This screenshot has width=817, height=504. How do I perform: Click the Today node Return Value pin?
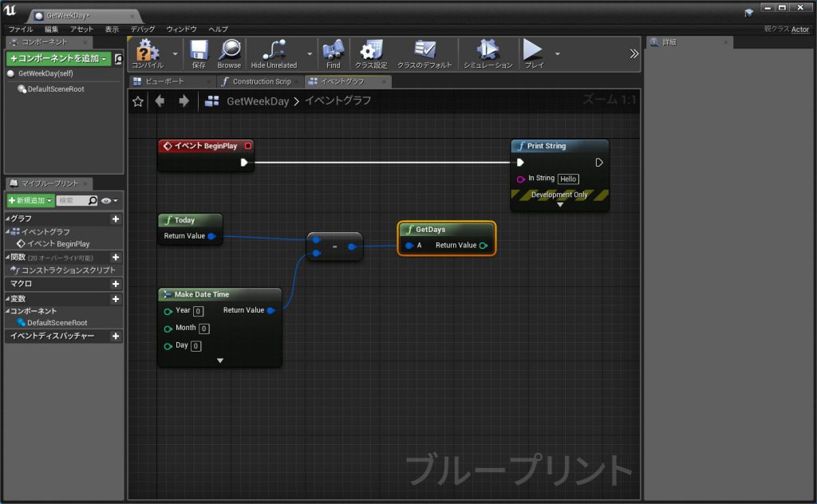tap(211, 236)
